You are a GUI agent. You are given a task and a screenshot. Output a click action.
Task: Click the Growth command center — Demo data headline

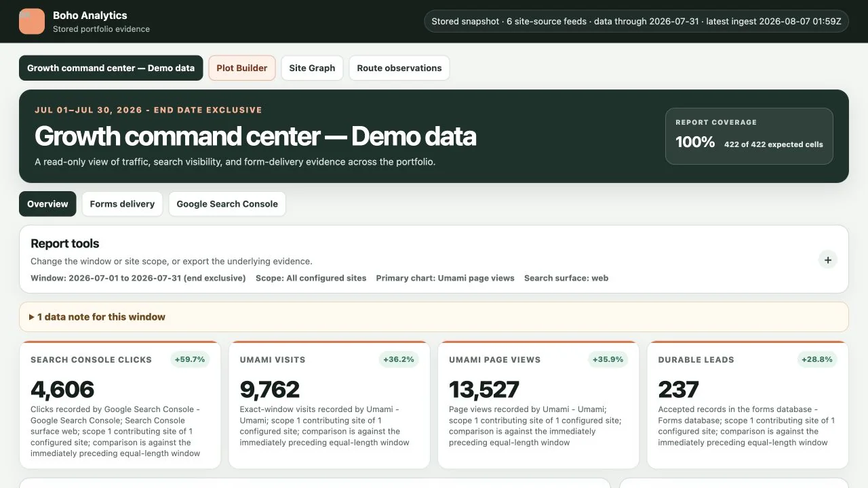tap(256, 137)
